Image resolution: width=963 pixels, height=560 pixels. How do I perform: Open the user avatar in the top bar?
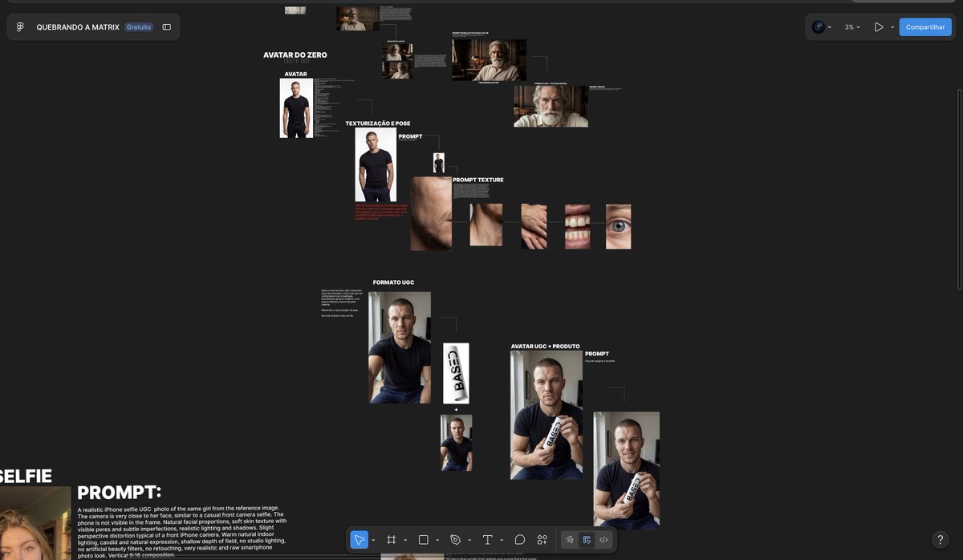tap(819, 27)
